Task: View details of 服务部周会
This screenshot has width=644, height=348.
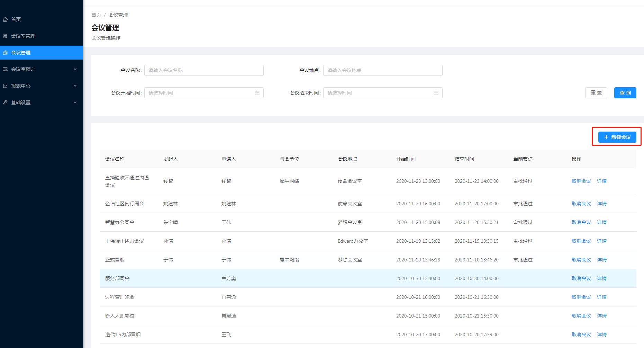Action: coord(602,278)
